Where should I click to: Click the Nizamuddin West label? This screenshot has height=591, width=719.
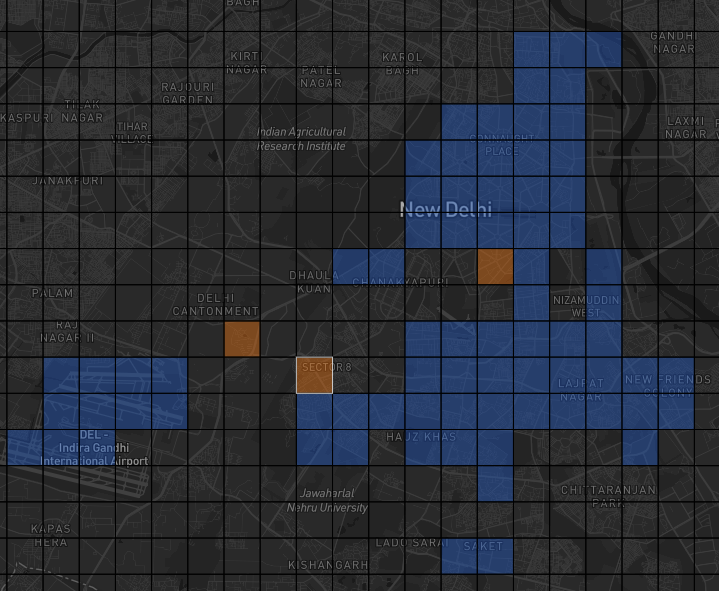tap(586, 306)
